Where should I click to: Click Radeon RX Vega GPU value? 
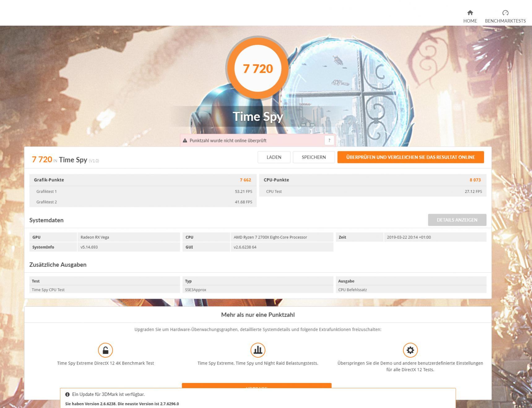tap(95, 237)
